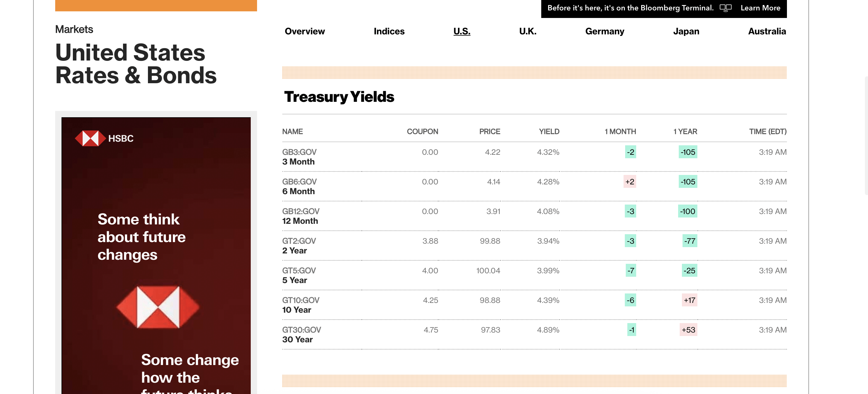This screenshot has width=868, height=394.
Task: Select the U.K. rates tab
Action: pos(527,31)
